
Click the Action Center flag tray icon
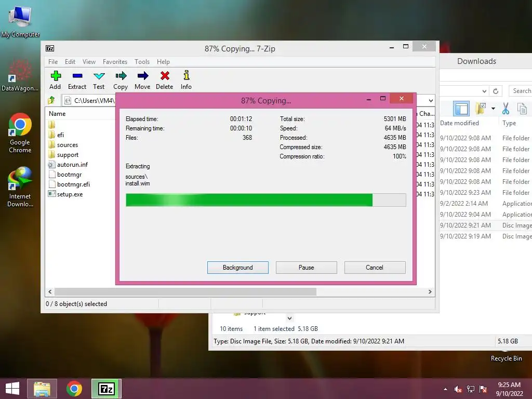tap(483, 389)
